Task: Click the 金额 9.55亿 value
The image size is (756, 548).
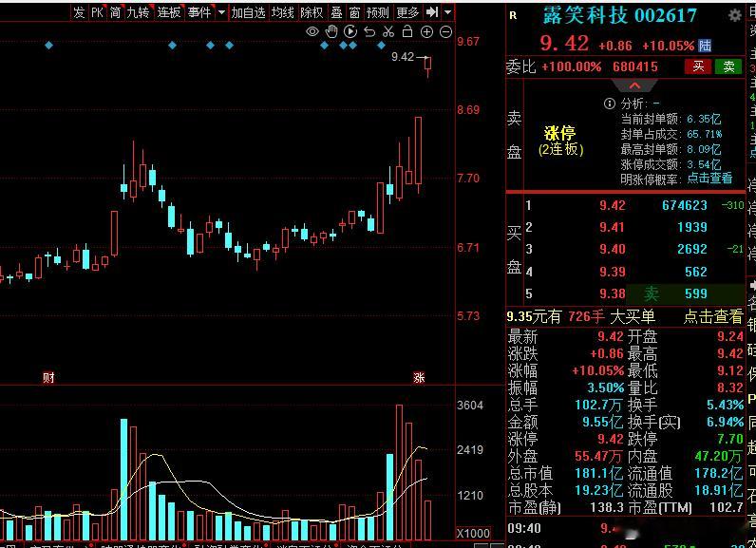Action: [x=603, y=422]
